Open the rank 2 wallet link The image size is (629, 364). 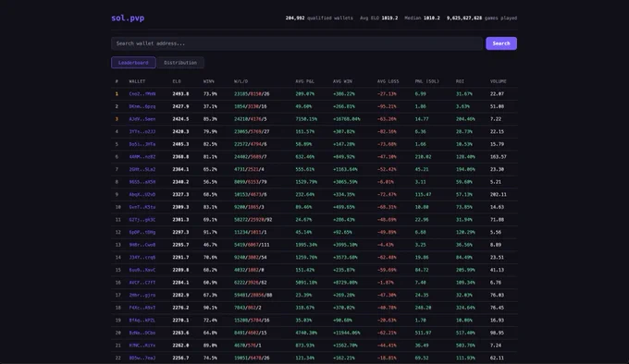142,106
